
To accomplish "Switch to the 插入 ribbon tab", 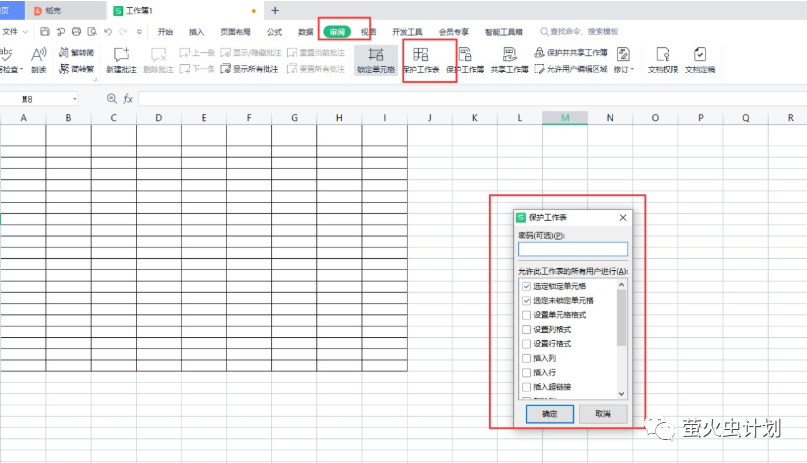I will point(196,32).
